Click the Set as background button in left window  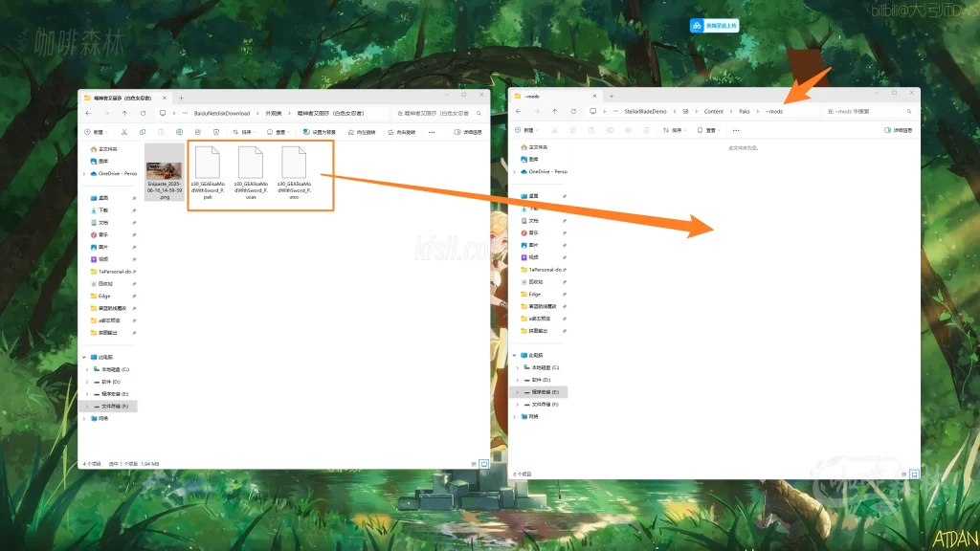point(320,132)
